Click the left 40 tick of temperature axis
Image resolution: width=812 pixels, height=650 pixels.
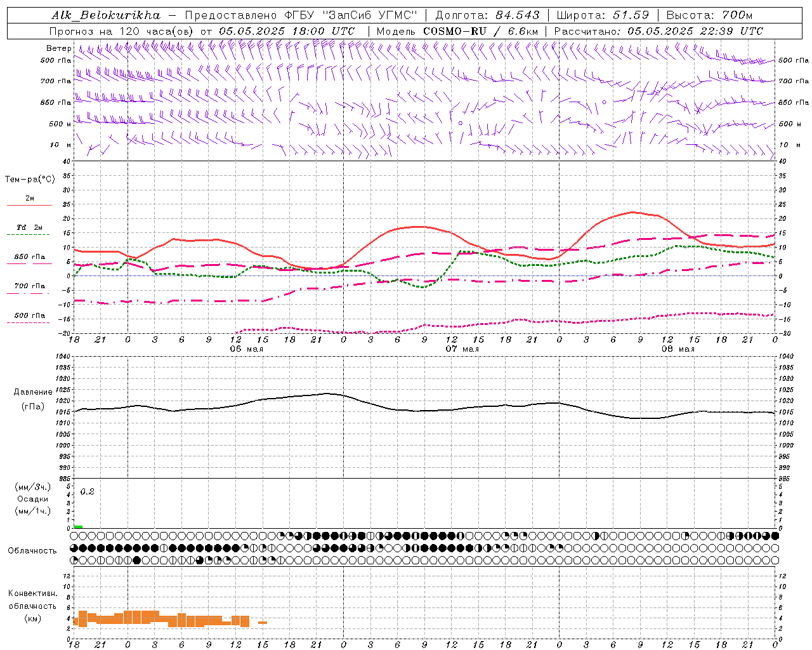(67, 161)
